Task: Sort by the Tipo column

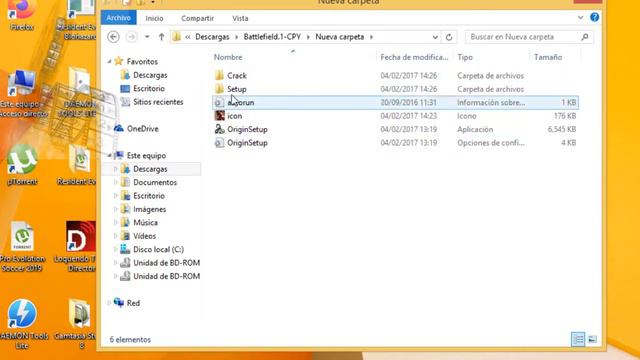Action: pos(465,57)
